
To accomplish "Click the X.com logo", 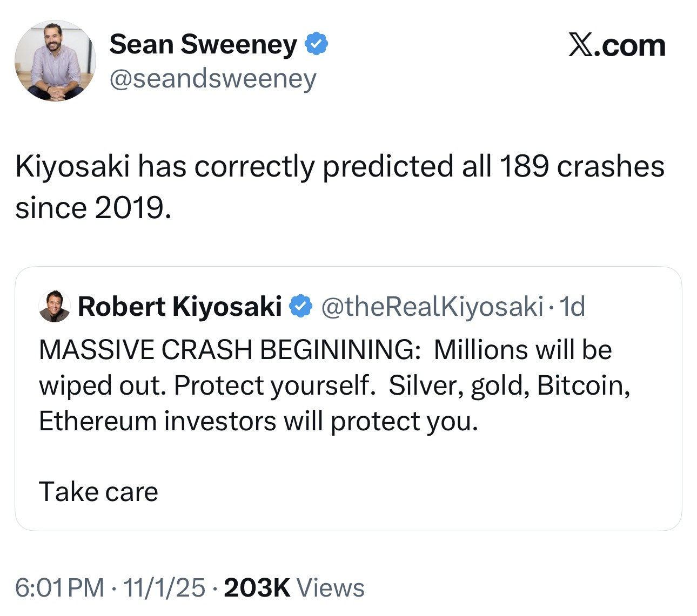I will [x=616, y=45].
